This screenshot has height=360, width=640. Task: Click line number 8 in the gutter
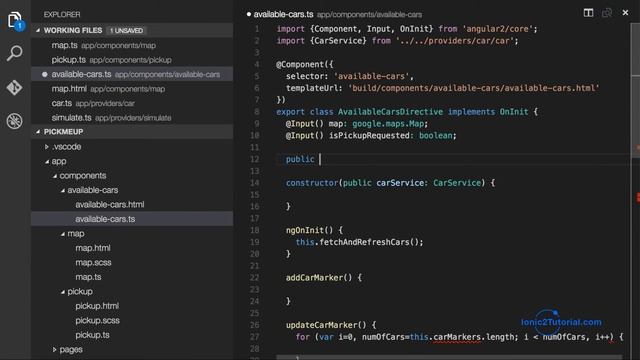tap(257, 112)
